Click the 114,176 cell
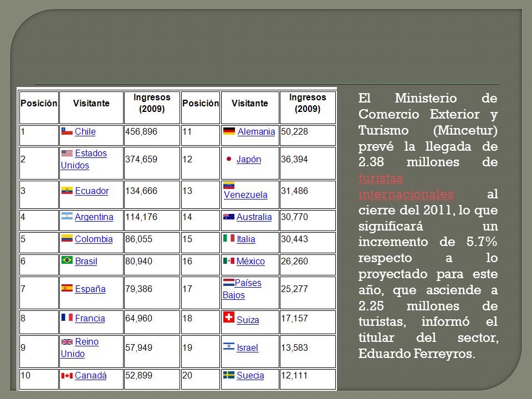Screen dimensions: 532x399 152,221
